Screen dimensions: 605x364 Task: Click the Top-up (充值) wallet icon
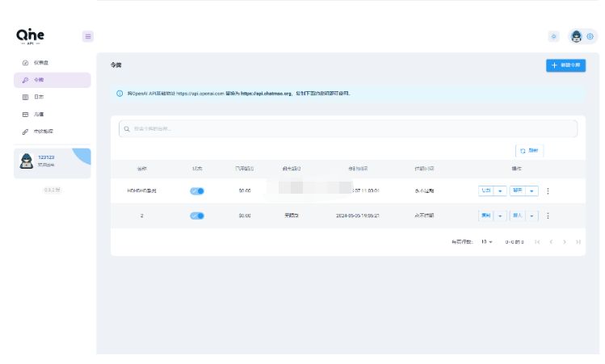click(25, 115)
